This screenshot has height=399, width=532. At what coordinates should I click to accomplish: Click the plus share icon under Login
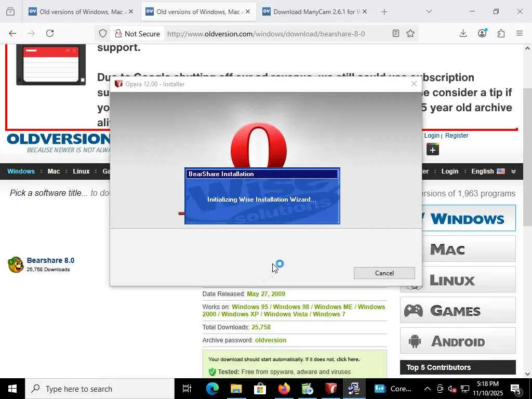[x=433, y=150]
